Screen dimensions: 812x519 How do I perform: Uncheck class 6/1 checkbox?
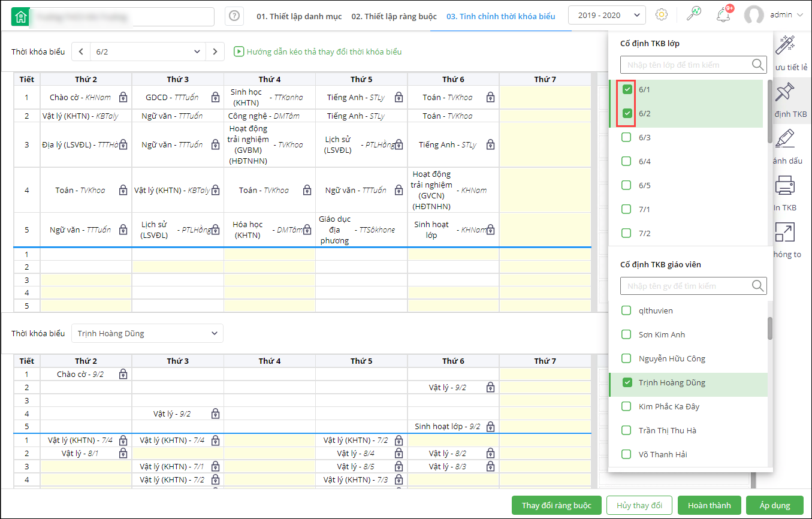[627, 89]
